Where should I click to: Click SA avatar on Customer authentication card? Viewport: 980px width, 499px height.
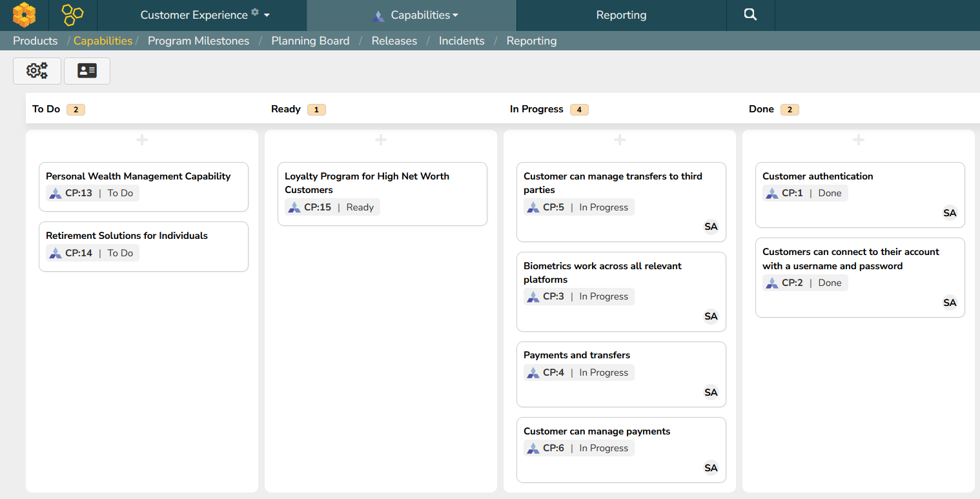950,213
